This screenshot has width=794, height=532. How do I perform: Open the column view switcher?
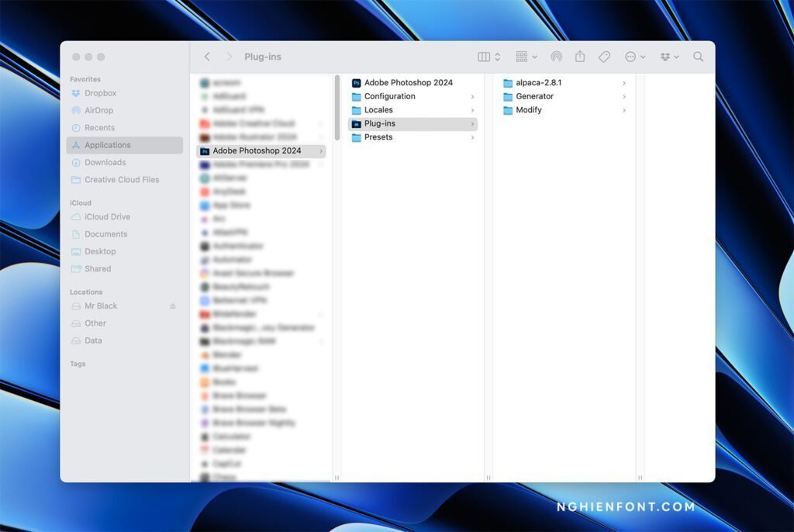(488, 57)
